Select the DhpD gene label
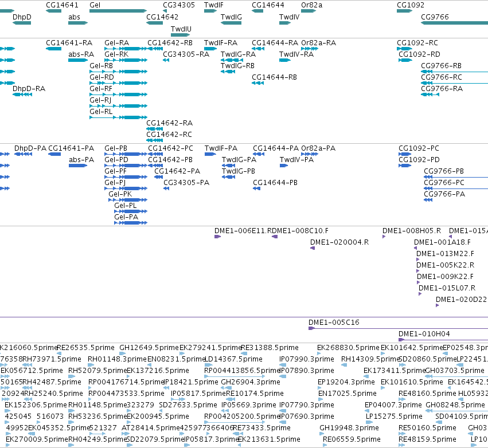 [22, 17]
